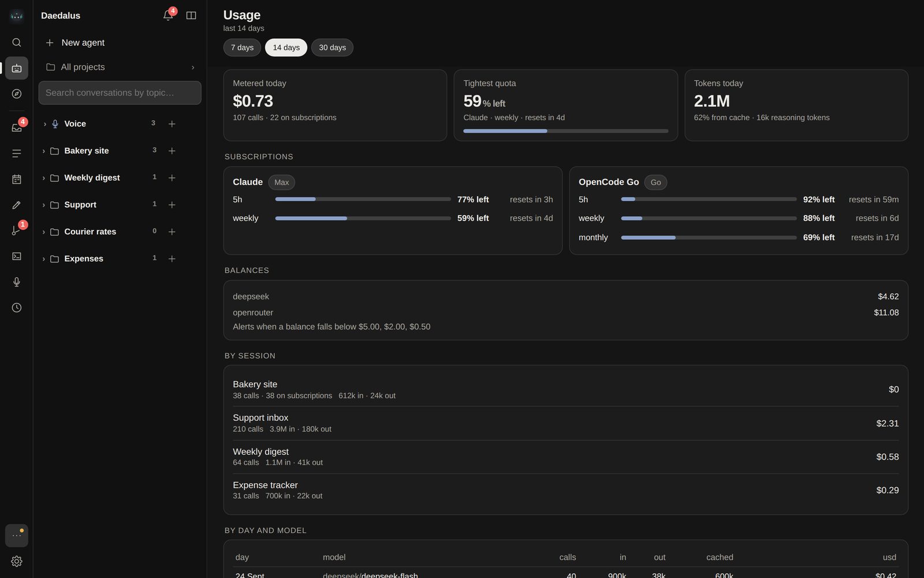The width and height of the screenshot is (924, 578).
Task: Select the agents robot icon in rail
Action: pyautogui.click(x=17, y=68)
